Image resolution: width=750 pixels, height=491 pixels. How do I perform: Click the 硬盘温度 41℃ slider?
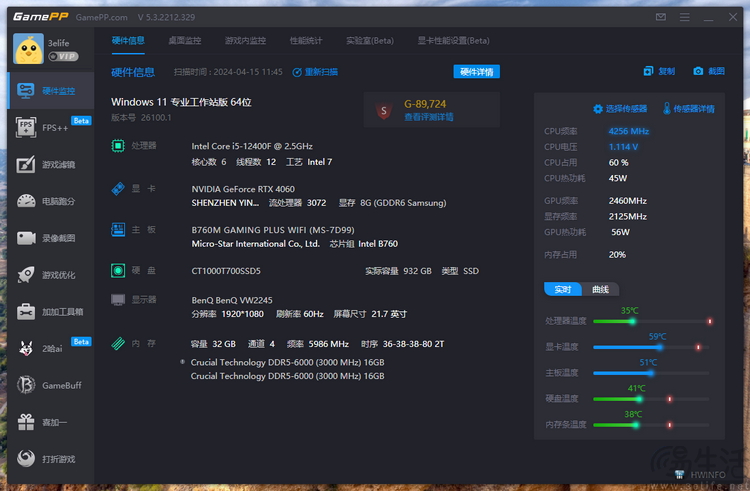pos(651,399)
